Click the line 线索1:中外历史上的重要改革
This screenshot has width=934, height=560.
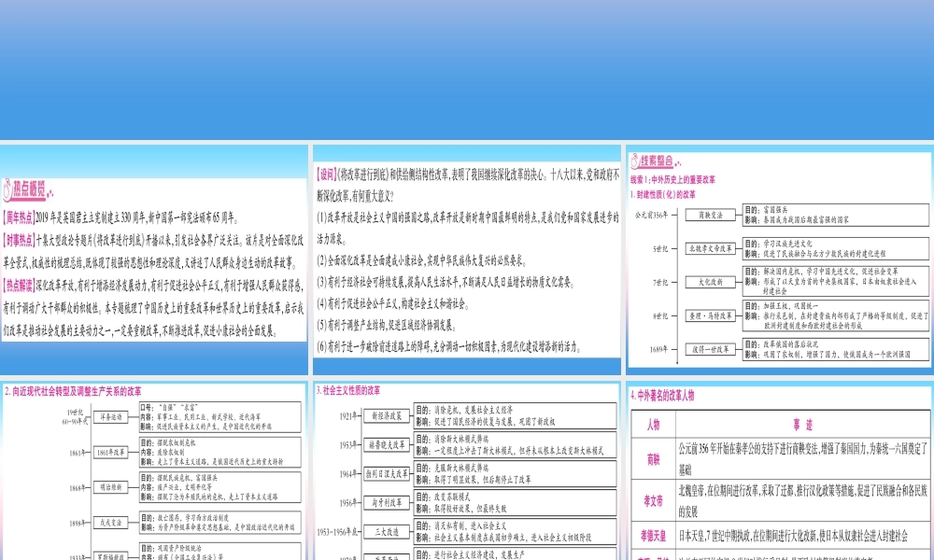tap(672, 180)
